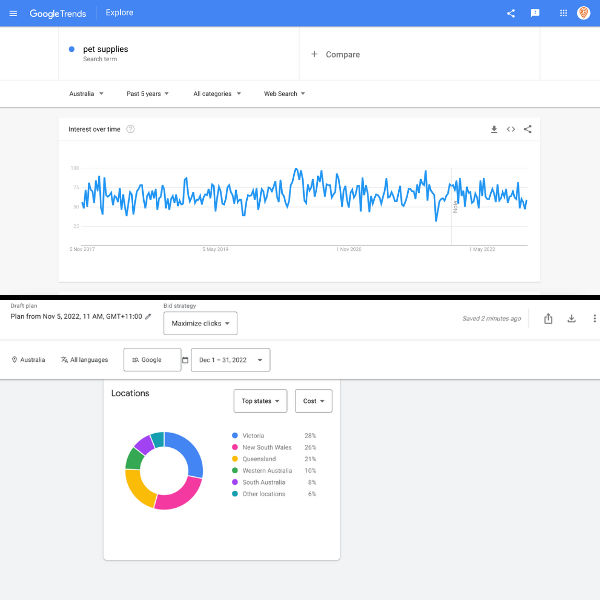The image size is (600, 600).
Task: Click the Interest over time title
Action: (x=94, y=129)
